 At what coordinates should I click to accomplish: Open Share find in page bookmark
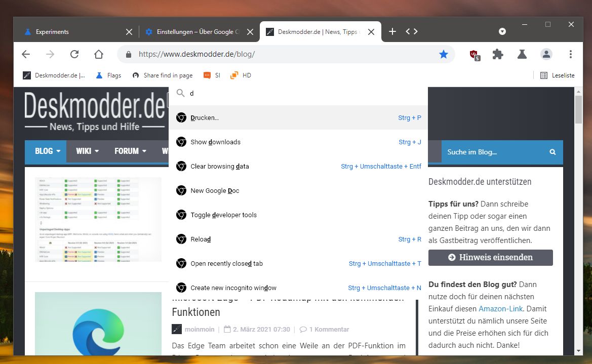pyautogui.click(x=163, y=75)
